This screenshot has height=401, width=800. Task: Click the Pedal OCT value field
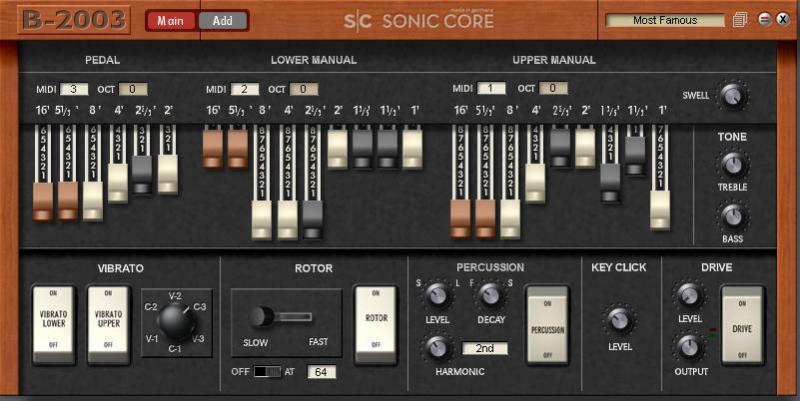tap(133, 89)
